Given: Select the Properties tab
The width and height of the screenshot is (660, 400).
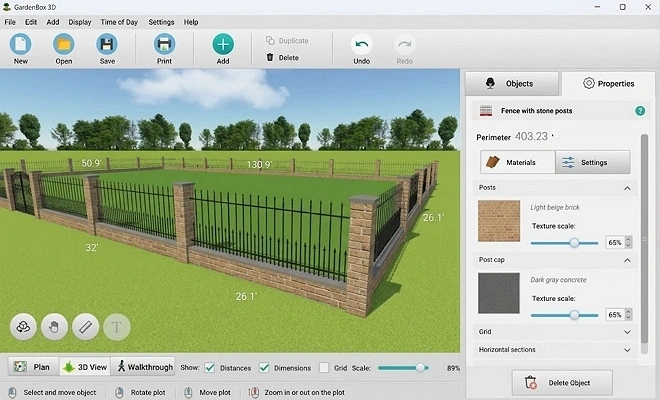Looking at the screenshot, I should [x=608, y=83].
